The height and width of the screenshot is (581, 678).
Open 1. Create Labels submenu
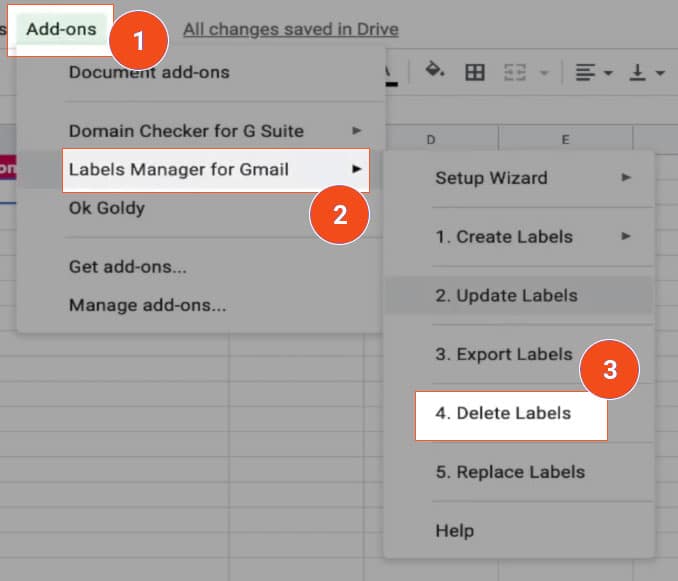pos(519,237)
